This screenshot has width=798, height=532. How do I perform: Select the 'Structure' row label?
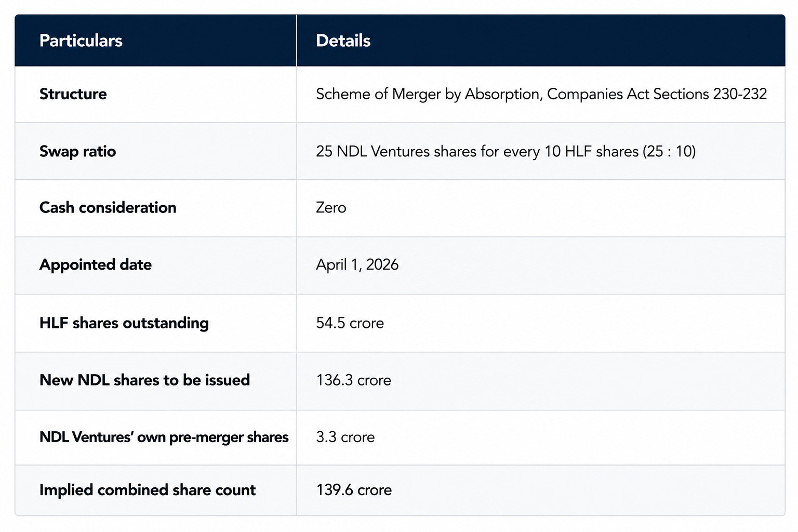73,94
